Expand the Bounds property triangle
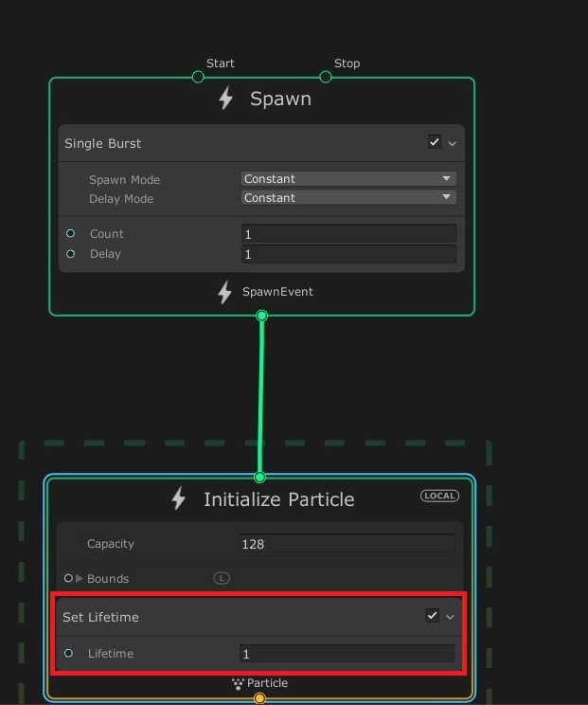The image size is (588, 705). 80,578
